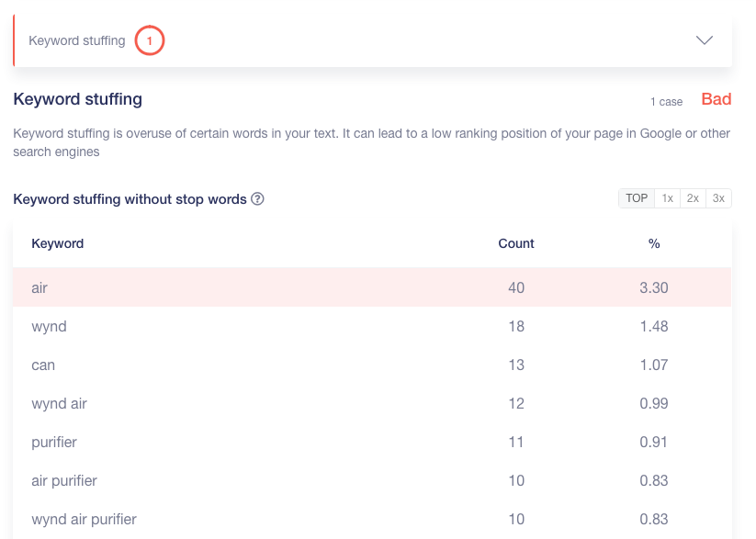Click the red issue count badge

coord(149,41)
